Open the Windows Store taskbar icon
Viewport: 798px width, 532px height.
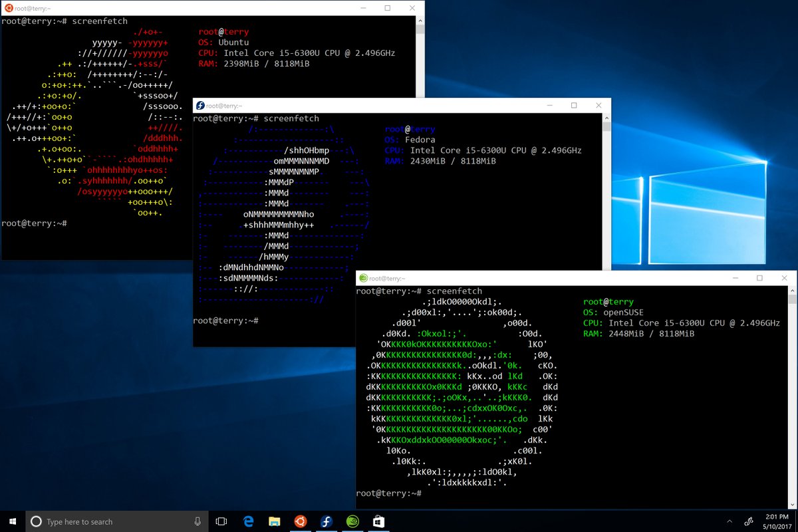pos(378,521)
